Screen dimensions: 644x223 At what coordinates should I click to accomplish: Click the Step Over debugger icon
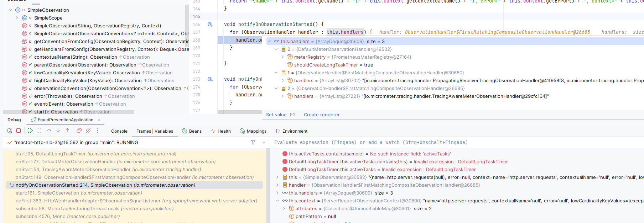(x=49, y=131)
